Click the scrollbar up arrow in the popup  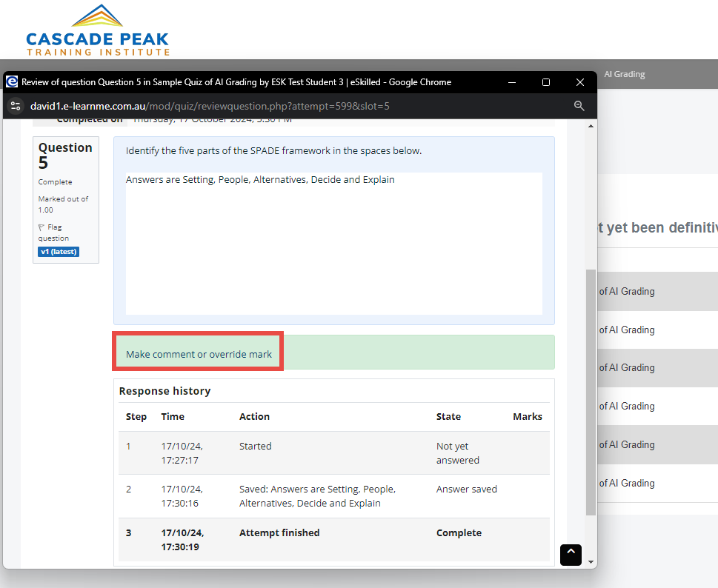click(591, 126)
